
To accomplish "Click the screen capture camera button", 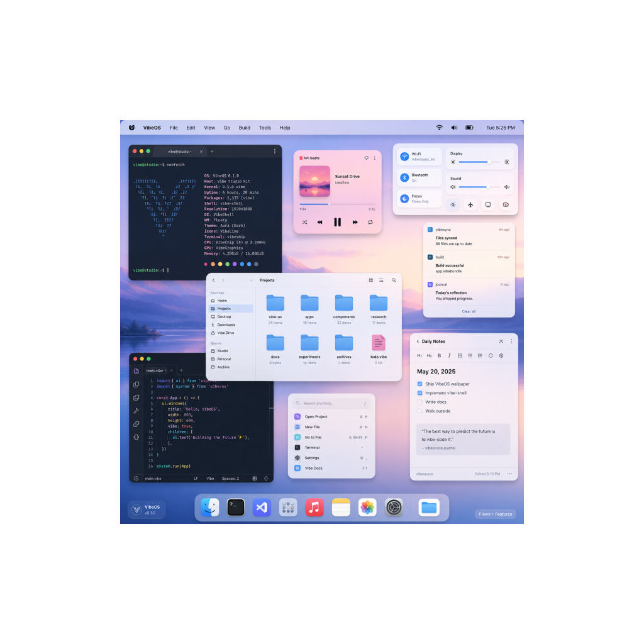I will tap(506, 204).
